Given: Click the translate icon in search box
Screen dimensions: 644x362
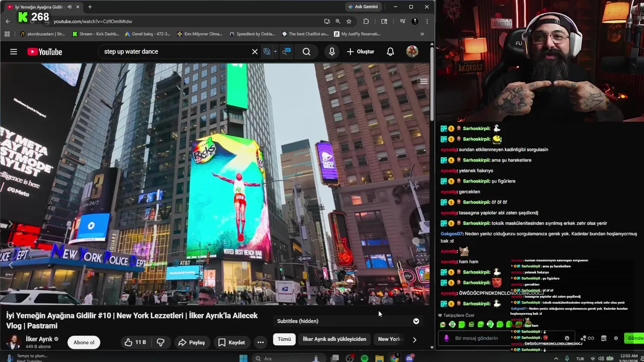Looking at the screenshot, I should (267, 52).
